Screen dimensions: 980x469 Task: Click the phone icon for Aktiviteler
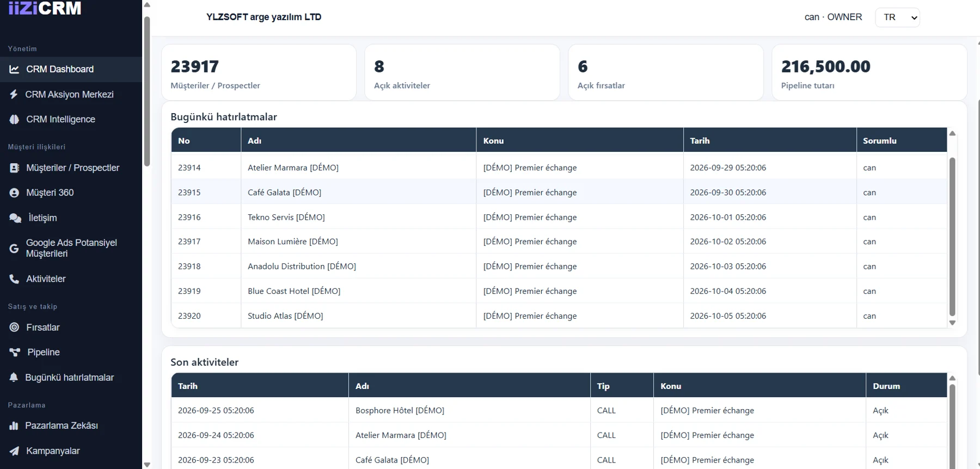tap(15, 279)
